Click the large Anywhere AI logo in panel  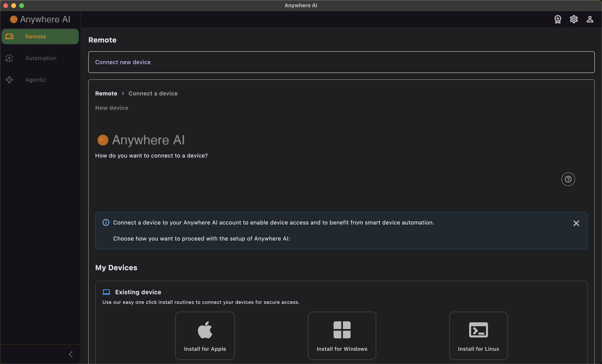pyautogui.click(x=141, y=140)
